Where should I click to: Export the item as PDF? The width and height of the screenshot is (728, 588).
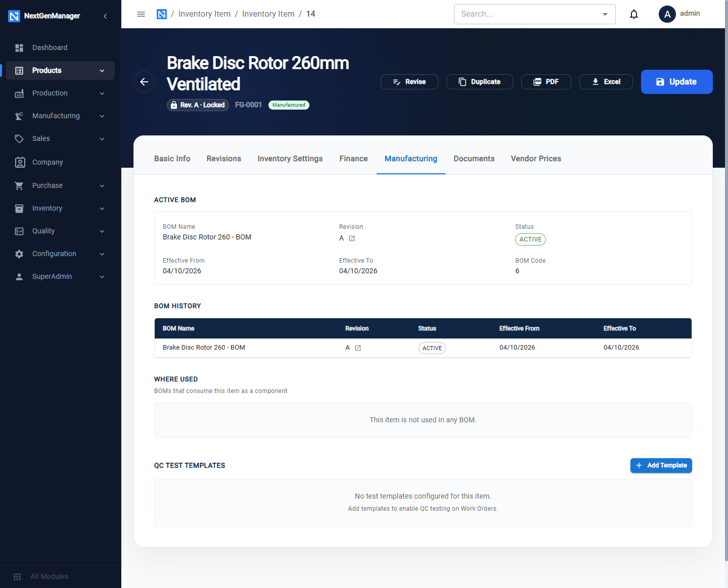(546, 82)
